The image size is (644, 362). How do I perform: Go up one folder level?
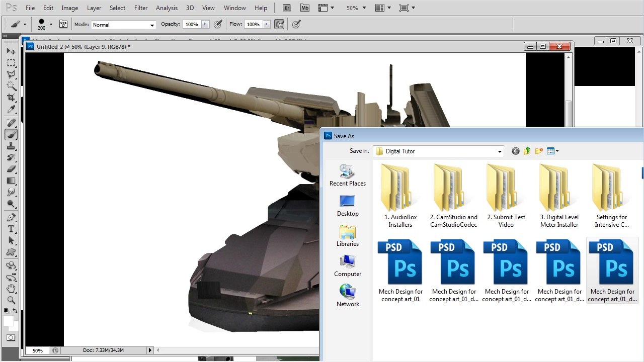(527, 151)
